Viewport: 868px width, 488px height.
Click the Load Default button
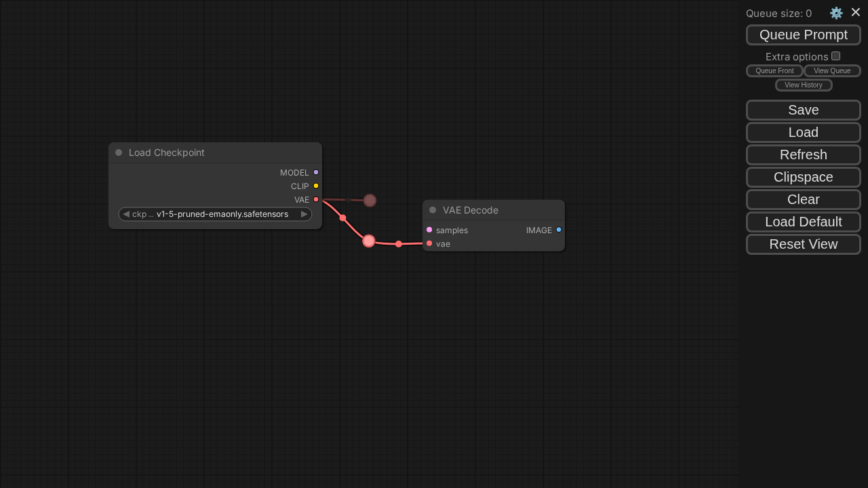click(x=804, y=222)
